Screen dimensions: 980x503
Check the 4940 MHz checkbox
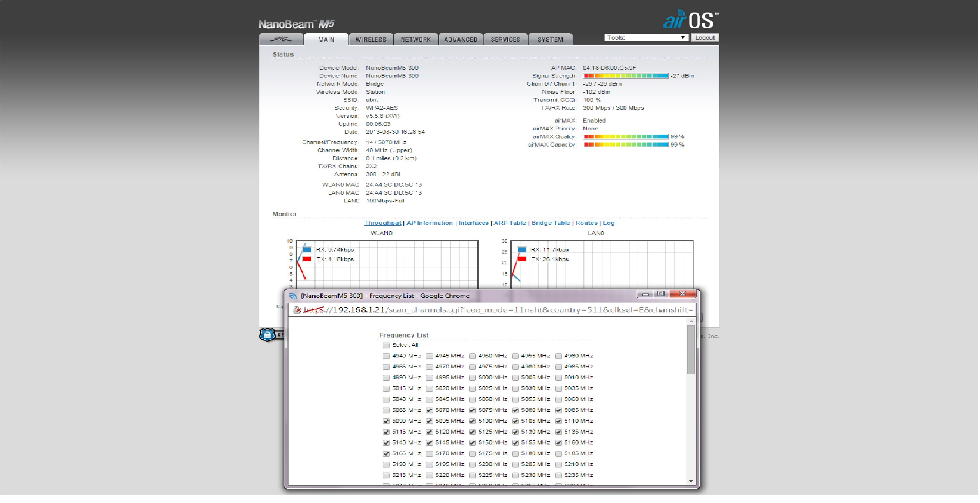tap(386, 356)
